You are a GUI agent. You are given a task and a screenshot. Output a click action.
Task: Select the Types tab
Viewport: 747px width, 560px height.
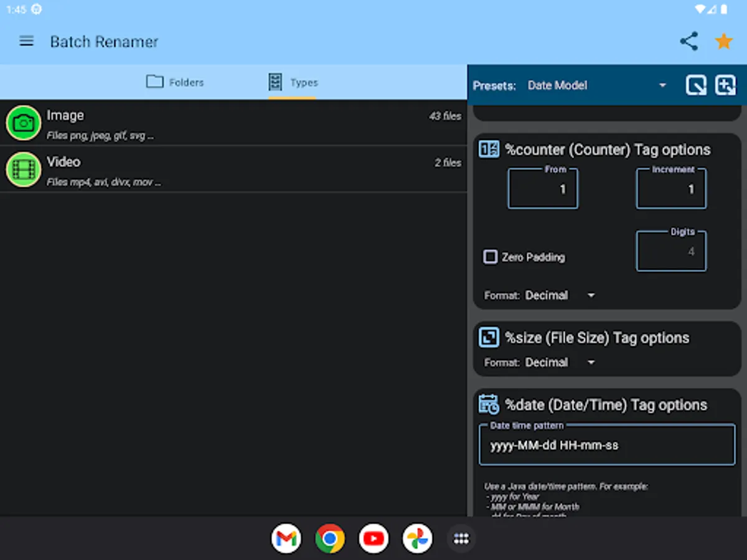[x=293, y=82]
